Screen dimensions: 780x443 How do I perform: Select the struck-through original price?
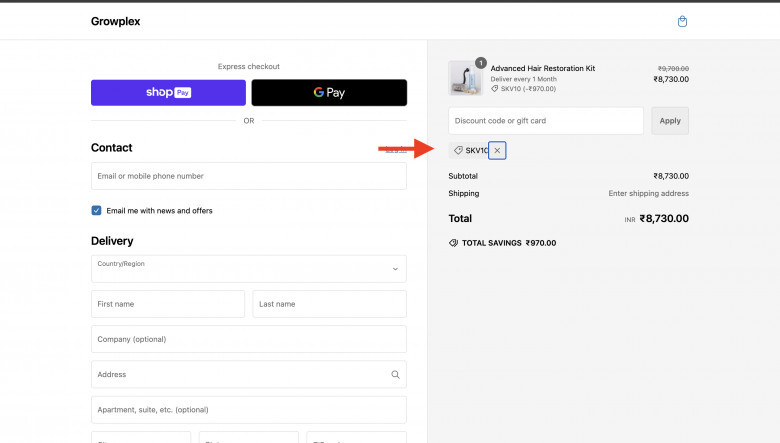(673, 69)
